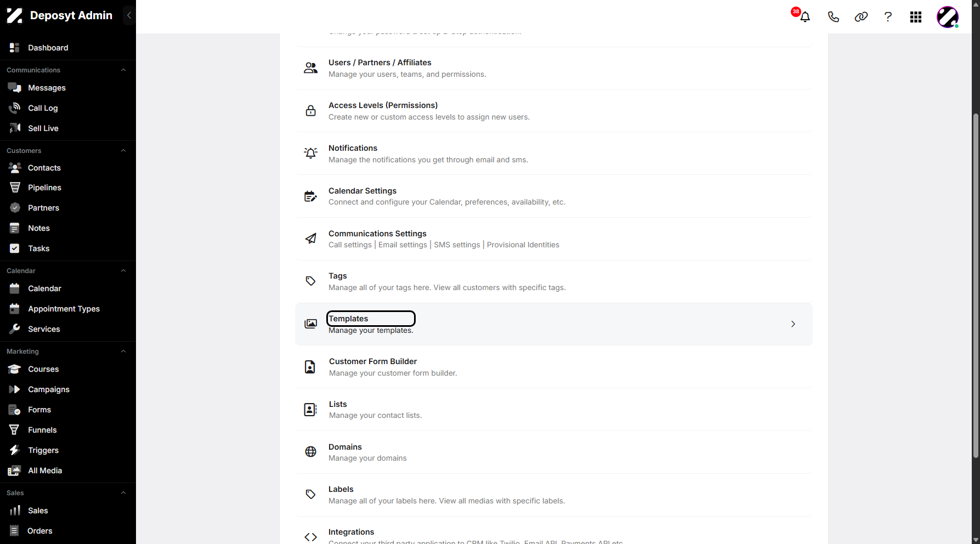Click the Templates picture icon
The width and height of the screenshot is (980, 544).
coord(310,324)
